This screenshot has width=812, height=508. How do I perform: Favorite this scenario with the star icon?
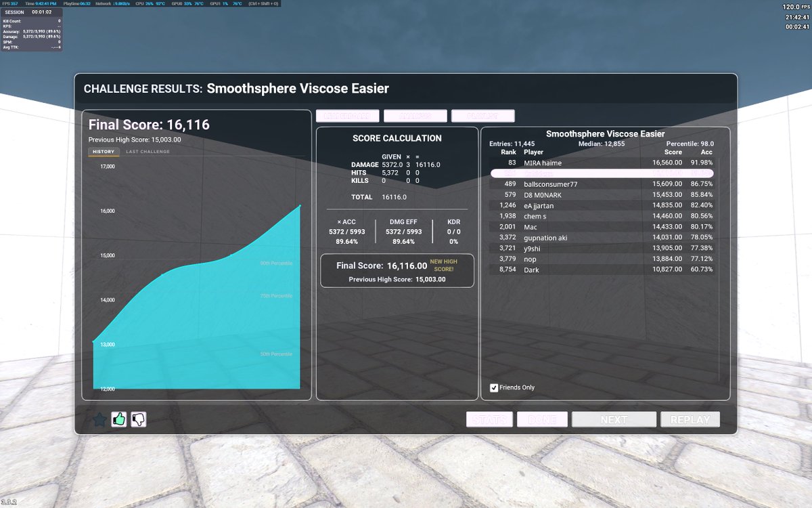(x=99, y=420)
